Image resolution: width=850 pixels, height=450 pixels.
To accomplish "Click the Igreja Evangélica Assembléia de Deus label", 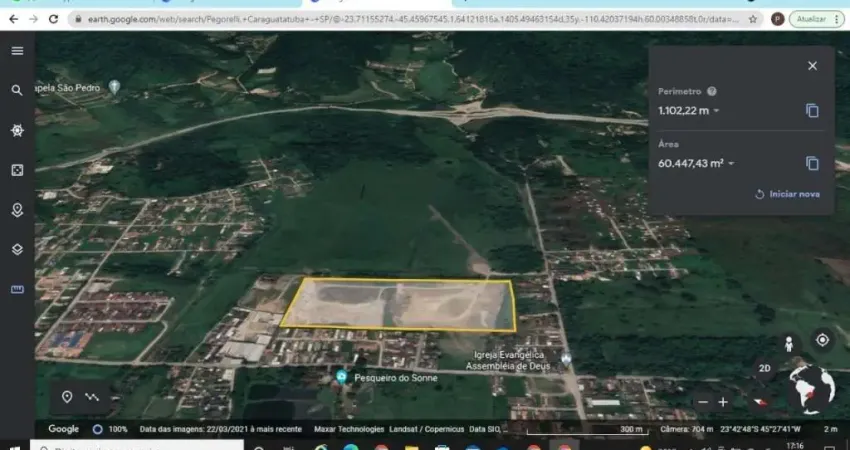I will click(x=508, y=361).
